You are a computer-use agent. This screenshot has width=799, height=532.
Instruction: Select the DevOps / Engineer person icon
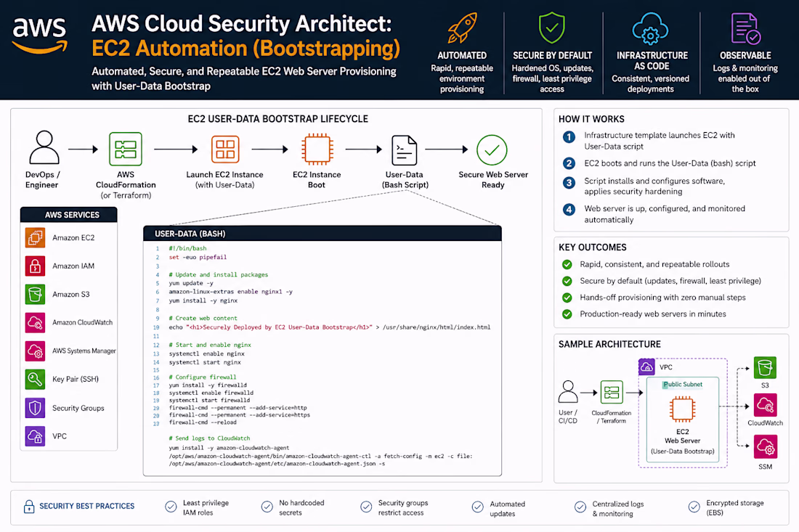pyautogui.click(x=44, y=147)
